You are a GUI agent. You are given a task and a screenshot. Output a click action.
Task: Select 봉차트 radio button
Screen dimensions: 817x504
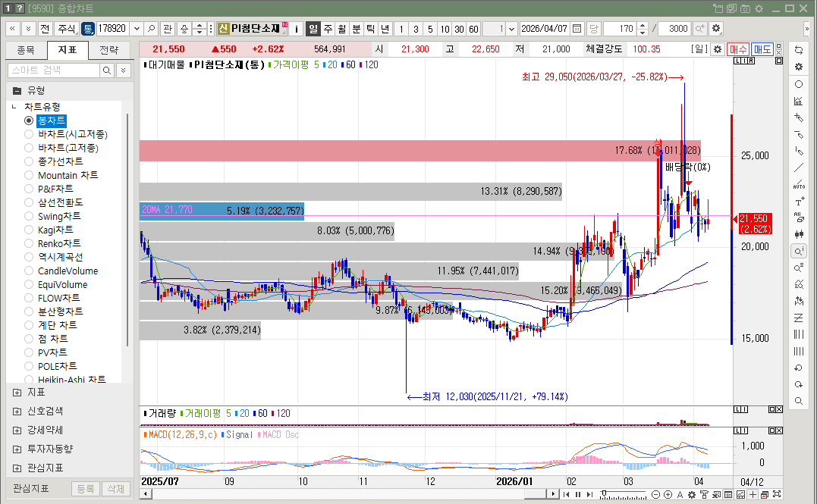29,121
